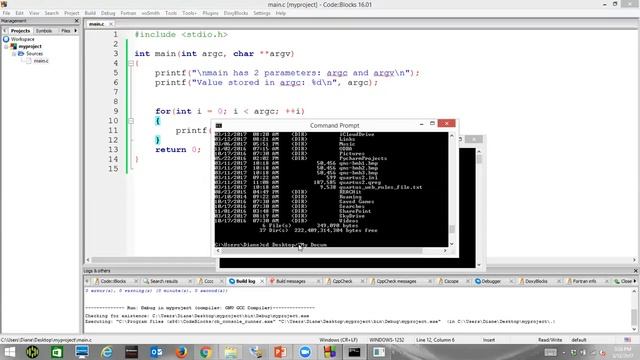Click the editor horizontal scrollbar left arrow
The height and width of the screenshot is (360, 640).
(88, 260)
